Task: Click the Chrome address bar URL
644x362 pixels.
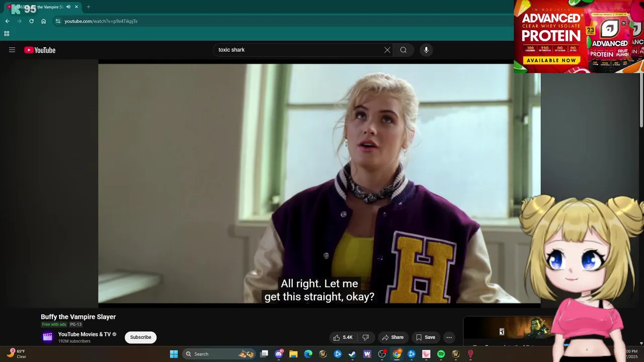Action: [101, 21]
